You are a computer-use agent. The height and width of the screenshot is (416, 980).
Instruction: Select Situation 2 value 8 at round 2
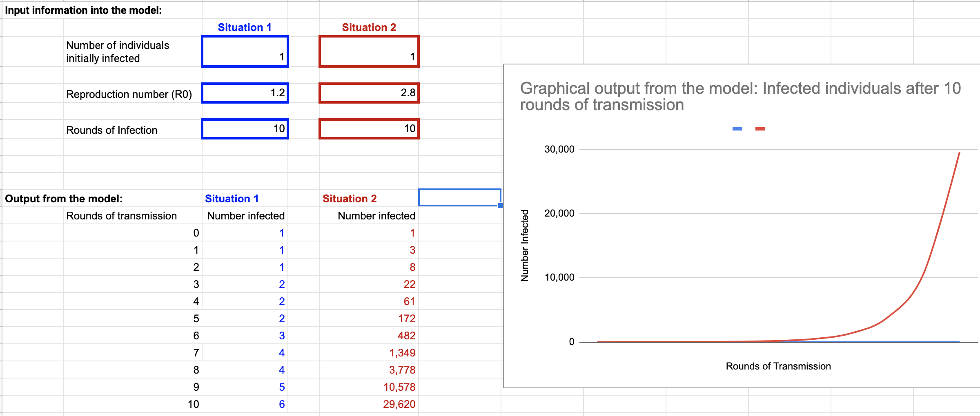point(369,267)
